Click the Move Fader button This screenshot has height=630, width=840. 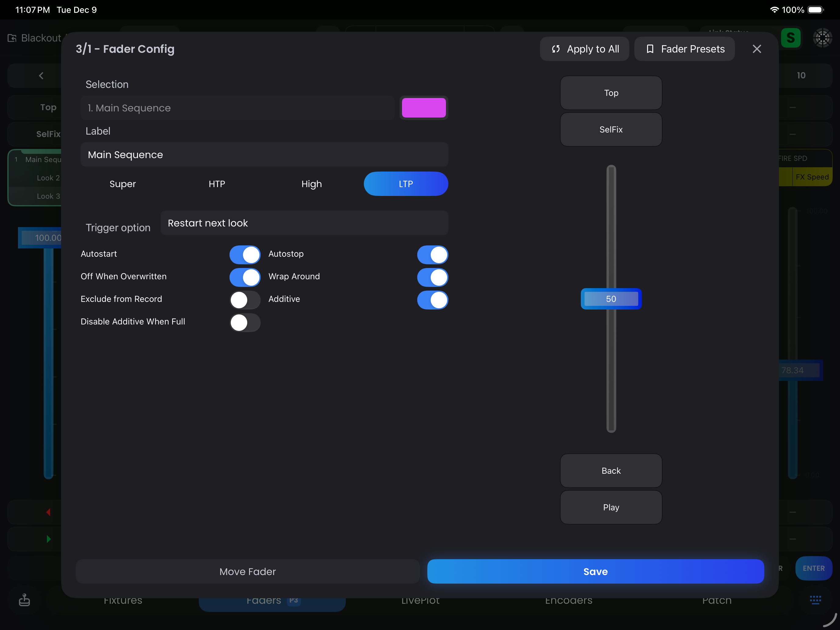pos(248,571)
